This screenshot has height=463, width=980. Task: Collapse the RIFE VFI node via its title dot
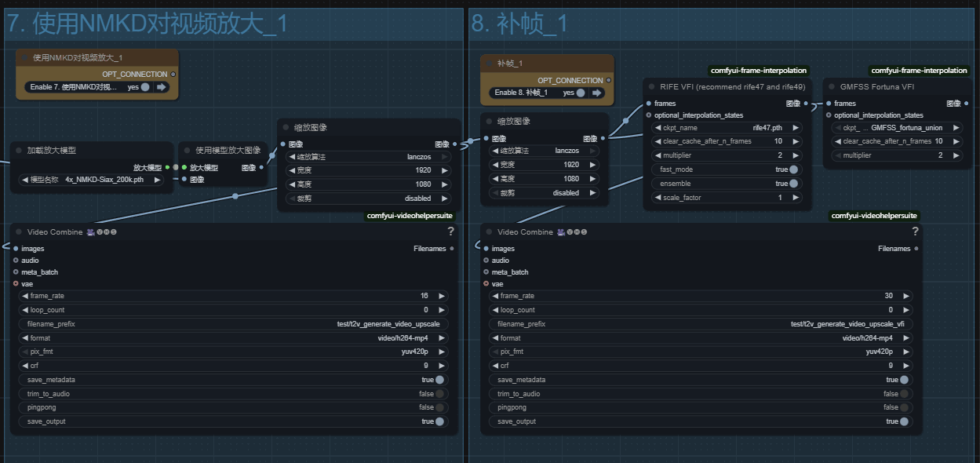651,87
